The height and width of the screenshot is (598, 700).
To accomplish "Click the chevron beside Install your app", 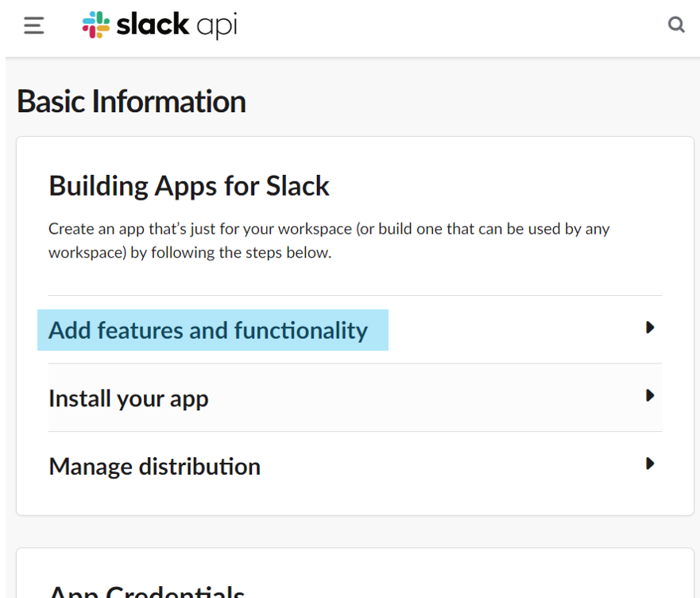I will (x=650, y=395).
